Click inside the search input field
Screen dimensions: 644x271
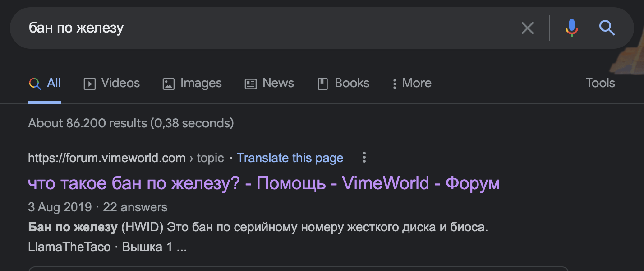(180, 28)
